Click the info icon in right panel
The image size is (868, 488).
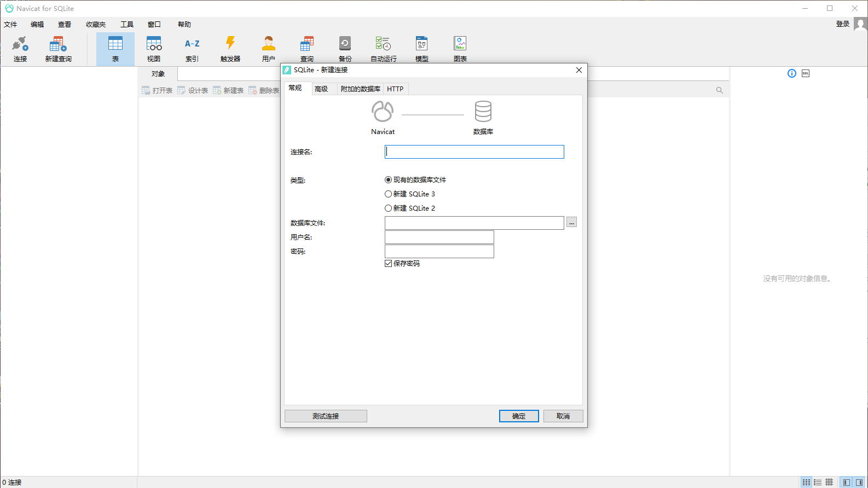pyautogui.click(x=792, y=73)
